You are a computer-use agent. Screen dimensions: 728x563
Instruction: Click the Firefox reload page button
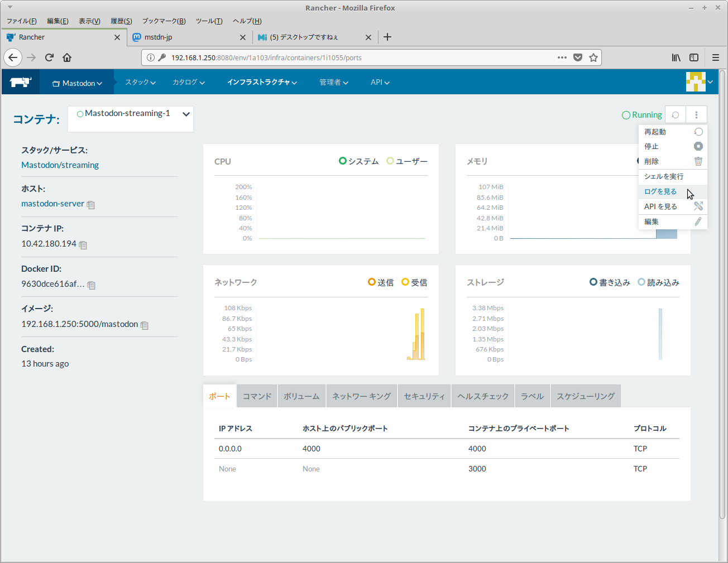coord(49,57)
